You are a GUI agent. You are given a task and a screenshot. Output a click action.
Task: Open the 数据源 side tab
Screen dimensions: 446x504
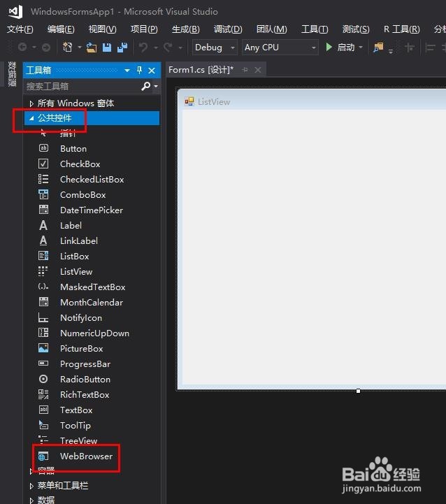[12, 74]
